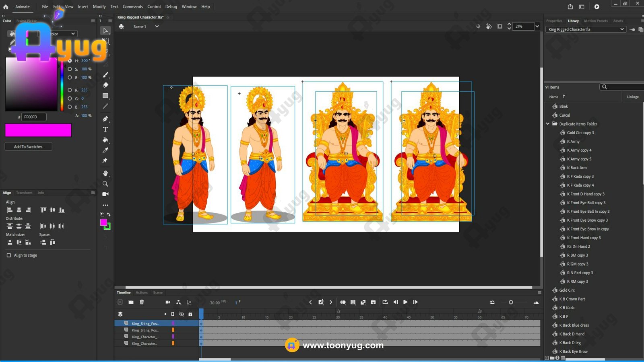
Task: Open the Home screen icon
Action: click(x=6, y=6)
